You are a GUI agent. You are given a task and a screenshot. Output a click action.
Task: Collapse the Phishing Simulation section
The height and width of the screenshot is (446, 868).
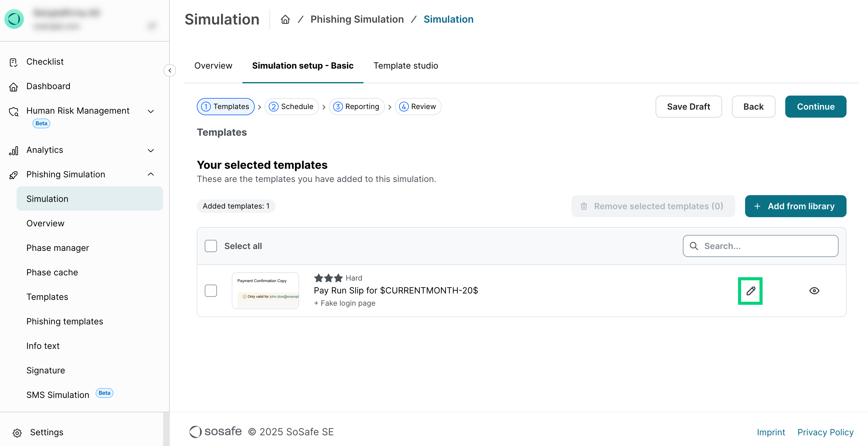pos(150,175)
